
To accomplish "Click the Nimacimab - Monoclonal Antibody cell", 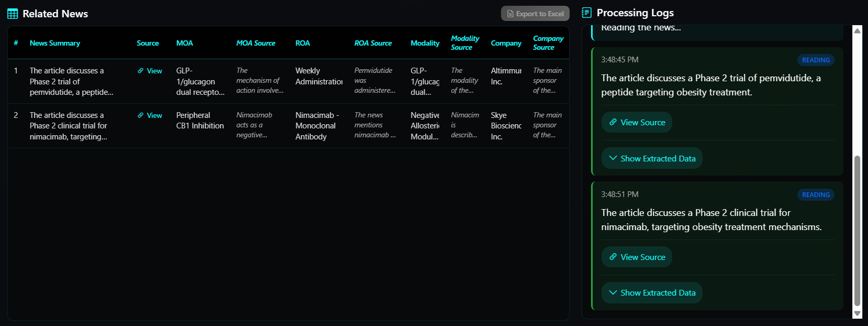I will [317, 126].
